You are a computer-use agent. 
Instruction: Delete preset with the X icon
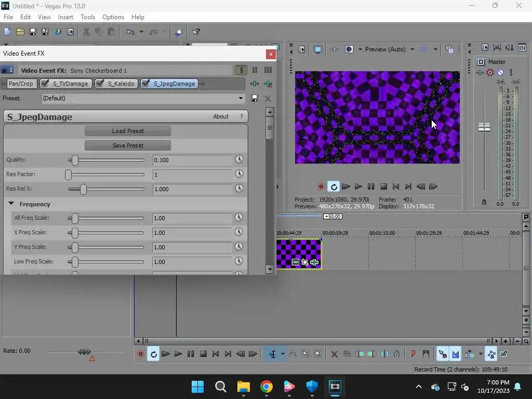pos(268,98)
